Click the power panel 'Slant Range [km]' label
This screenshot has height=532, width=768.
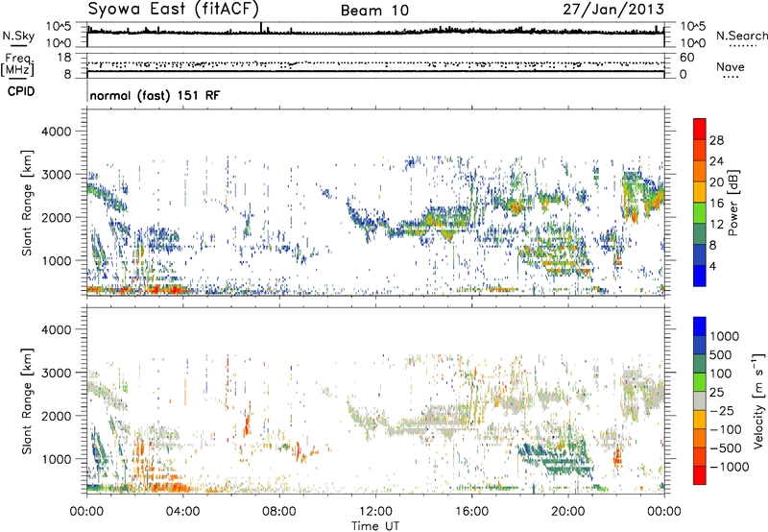click(27, 203)
